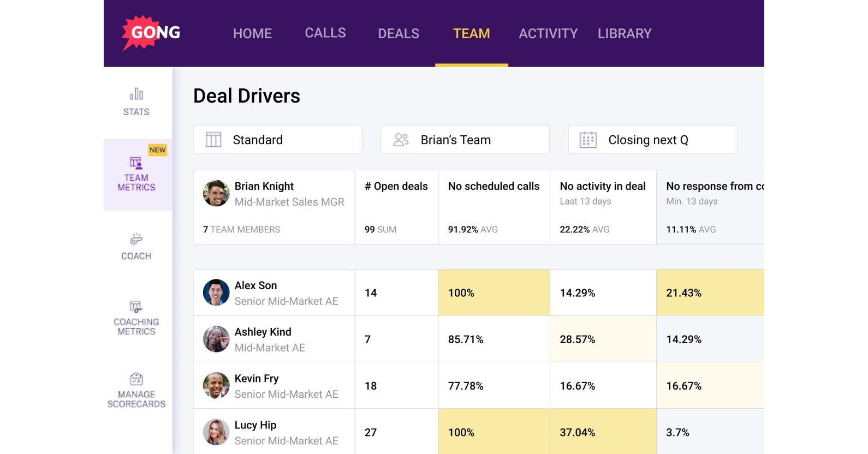Go to the Home tab
The width and height of the screenshot is (868, 454).
(x=252, y=33)
